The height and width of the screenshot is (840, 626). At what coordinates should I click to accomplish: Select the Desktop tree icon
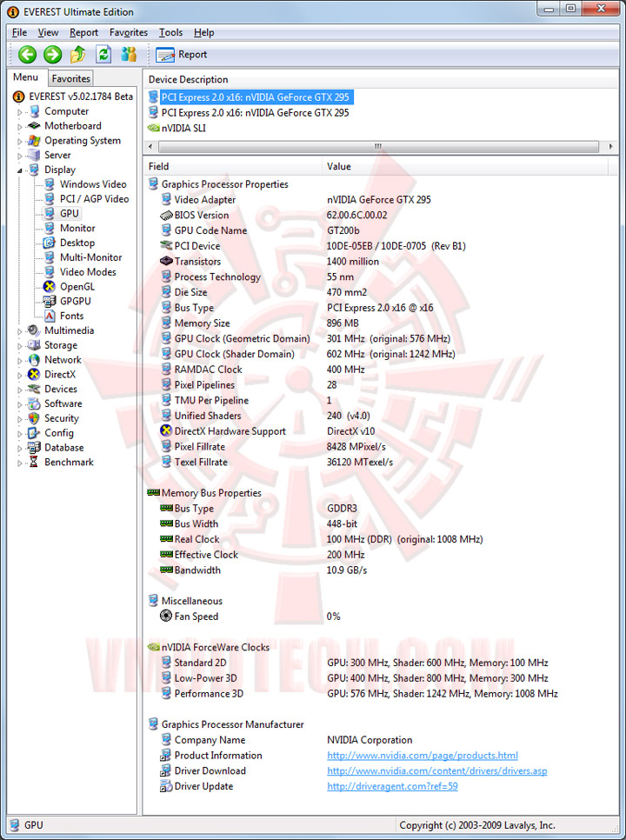click(x=50, y=243)
